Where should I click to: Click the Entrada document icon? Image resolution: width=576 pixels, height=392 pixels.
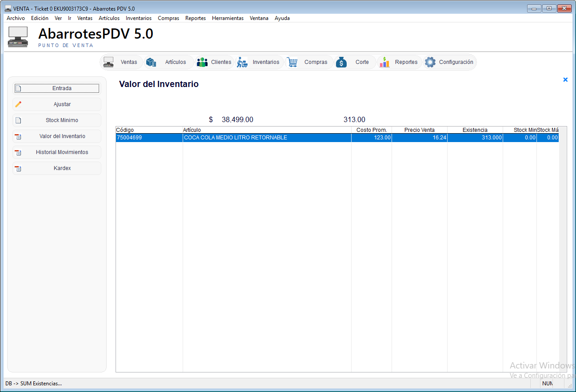point(18,88)
